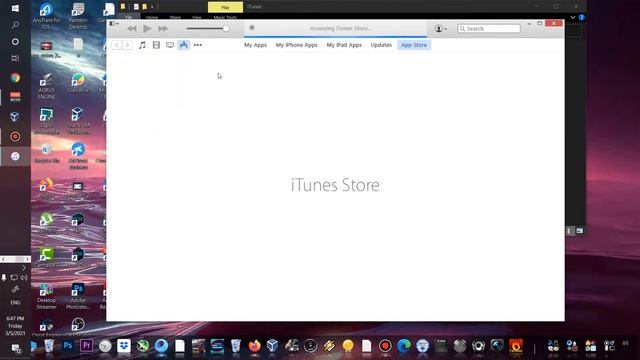Open Microsoft Edge icon in bottom dock
640x360 pixels.
click(x=404, y=346)
